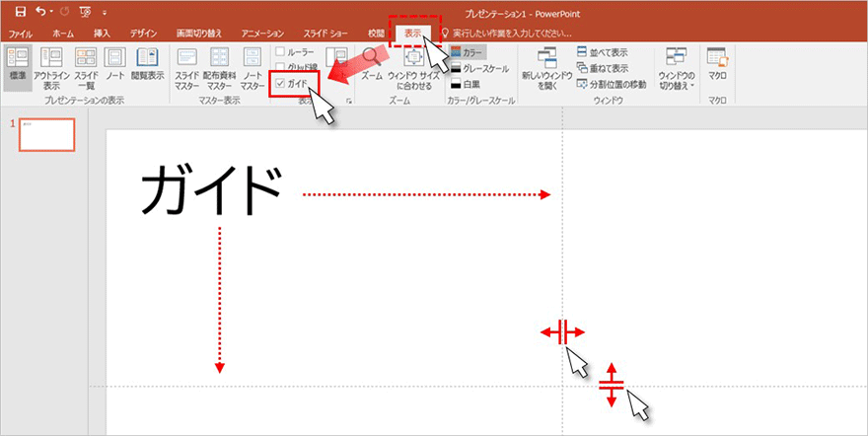This screenshot has width=868, height=436.
Task: Select グレースケール color mode
Action: click(477, 67)
